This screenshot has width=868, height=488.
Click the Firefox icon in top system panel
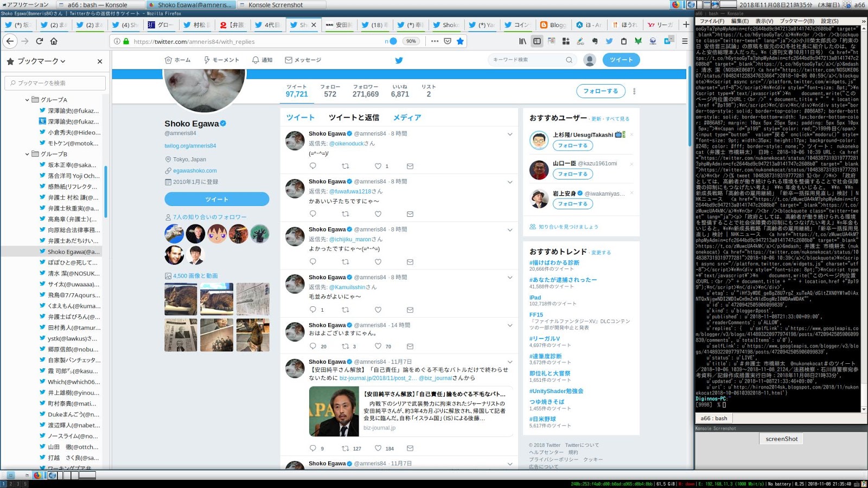click(x=675, y=5)
